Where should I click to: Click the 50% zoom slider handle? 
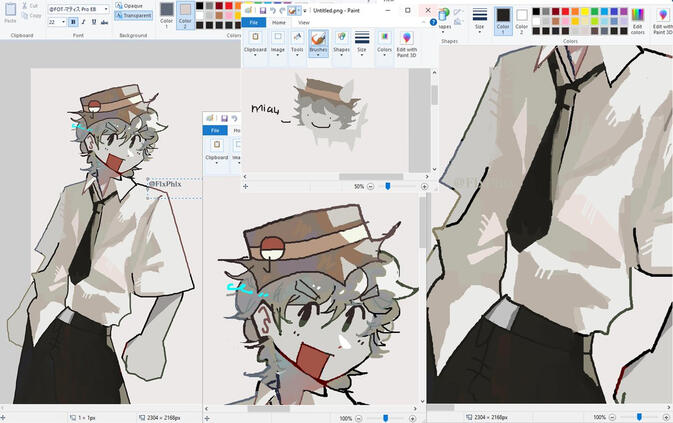click(388, 186)
